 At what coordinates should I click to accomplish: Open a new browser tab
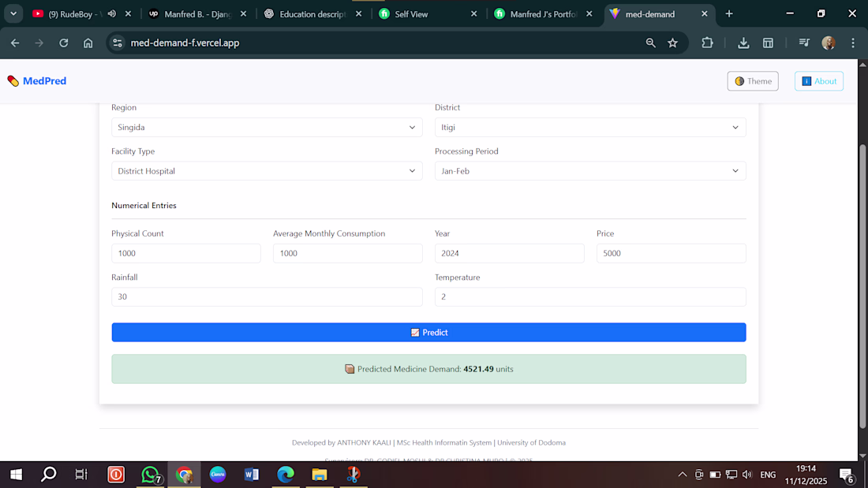[729, 14]
